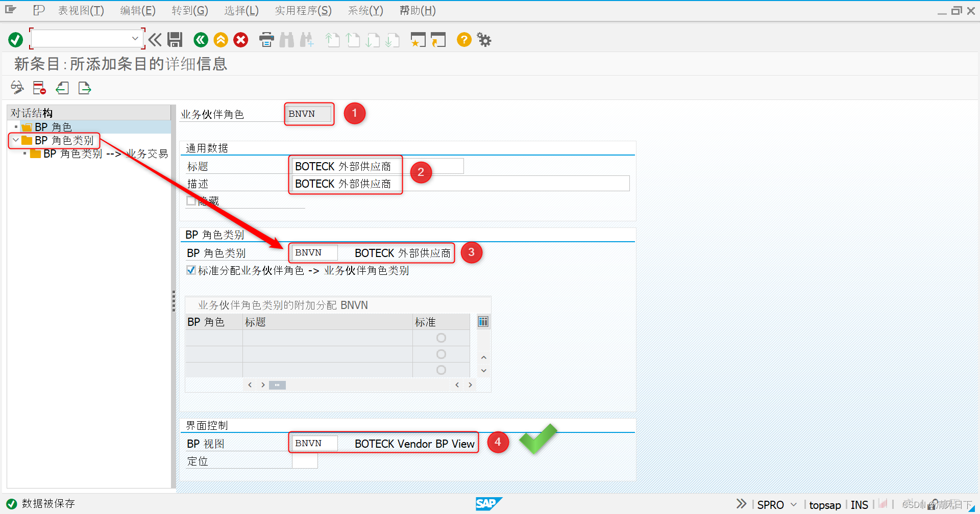This screenshot has width=980, height=514.
Task: Open Customize Local Layout gear icon
Action: 484,39
